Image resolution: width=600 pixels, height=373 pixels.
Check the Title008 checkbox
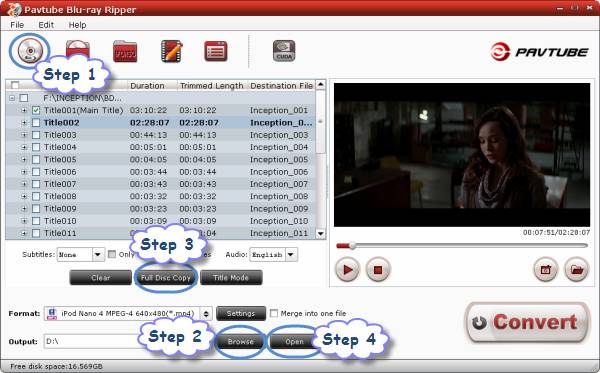36,196
